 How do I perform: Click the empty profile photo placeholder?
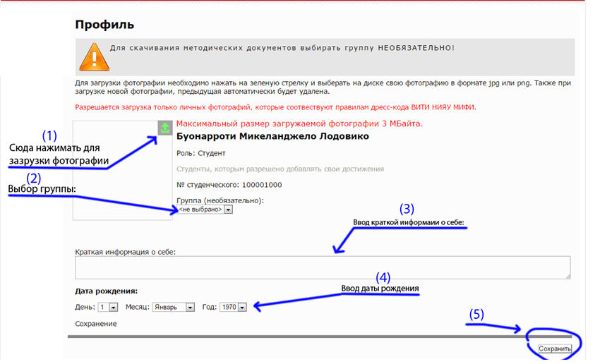point(122,170)
